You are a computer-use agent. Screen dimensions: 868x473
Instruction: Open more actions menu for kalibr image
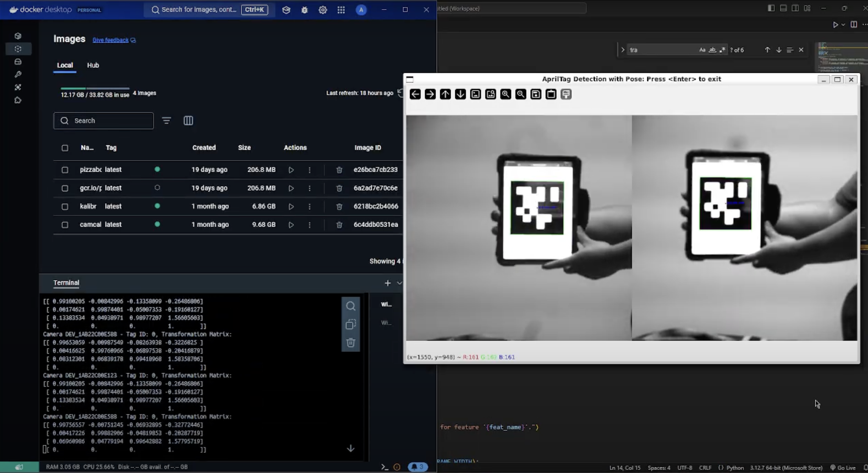point(309,206)
